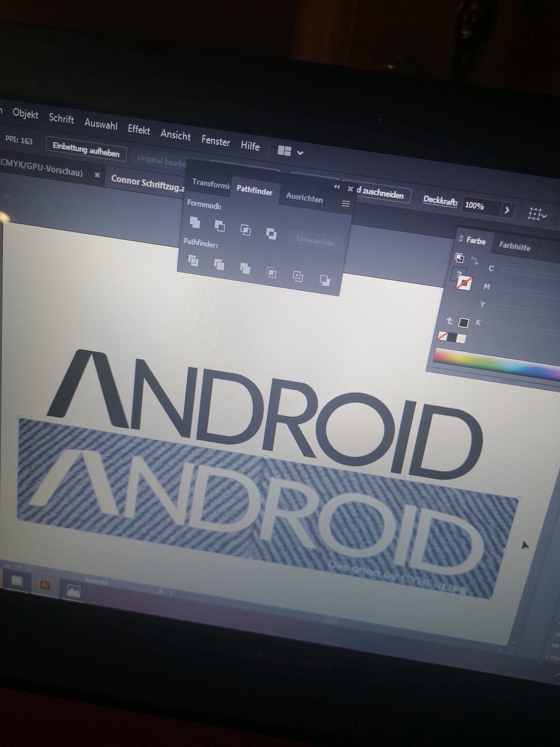Switch to Connor Schriftzug document tab

[148, 183]
